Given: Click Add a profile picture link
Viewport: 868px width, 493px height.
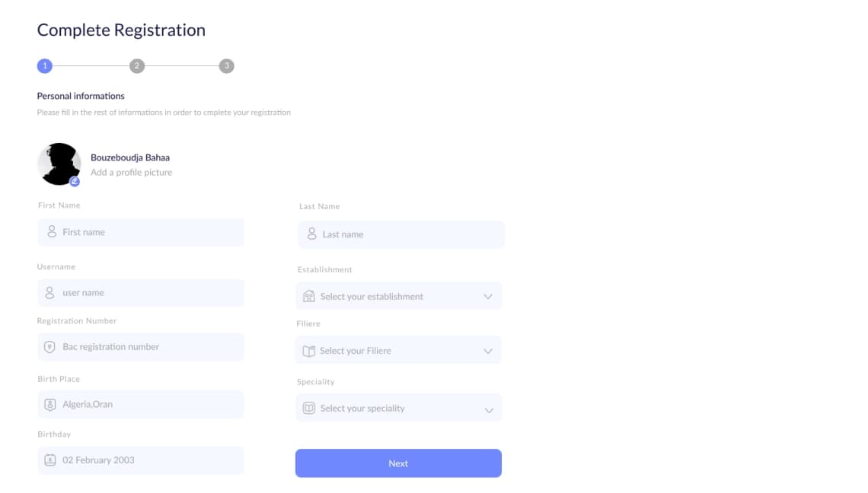Looking at the screenshot, I should click(131, 172).
